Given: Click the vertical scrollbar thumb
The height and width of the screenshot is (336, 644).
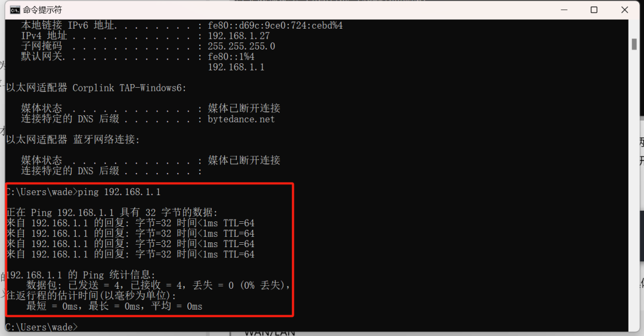Looking at the screenshot, I should (634, 44).
